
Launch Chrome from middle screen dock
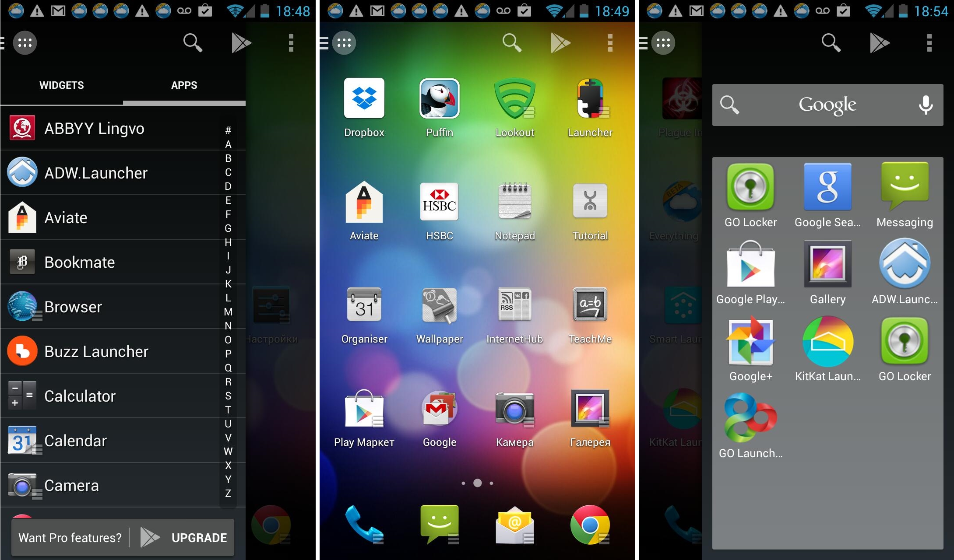pyautogui.click(x=590, y=525)
